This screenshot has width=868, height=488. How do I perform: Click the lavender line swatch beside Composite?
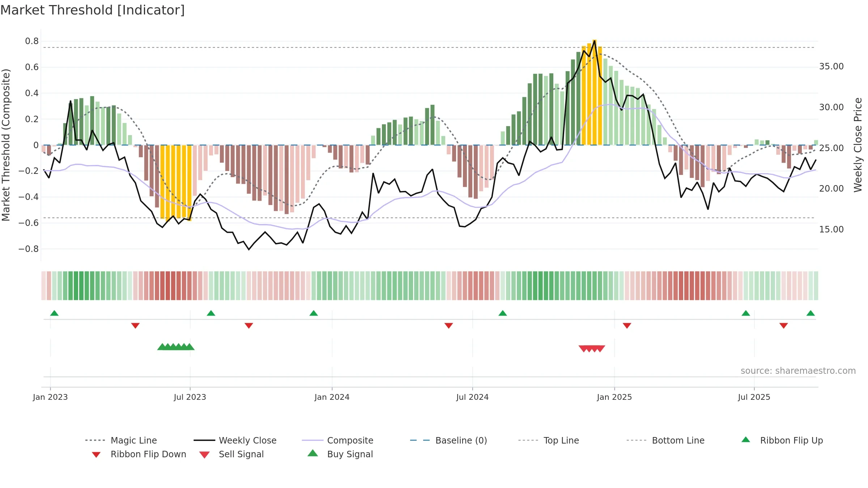click(x=312, y=440)
